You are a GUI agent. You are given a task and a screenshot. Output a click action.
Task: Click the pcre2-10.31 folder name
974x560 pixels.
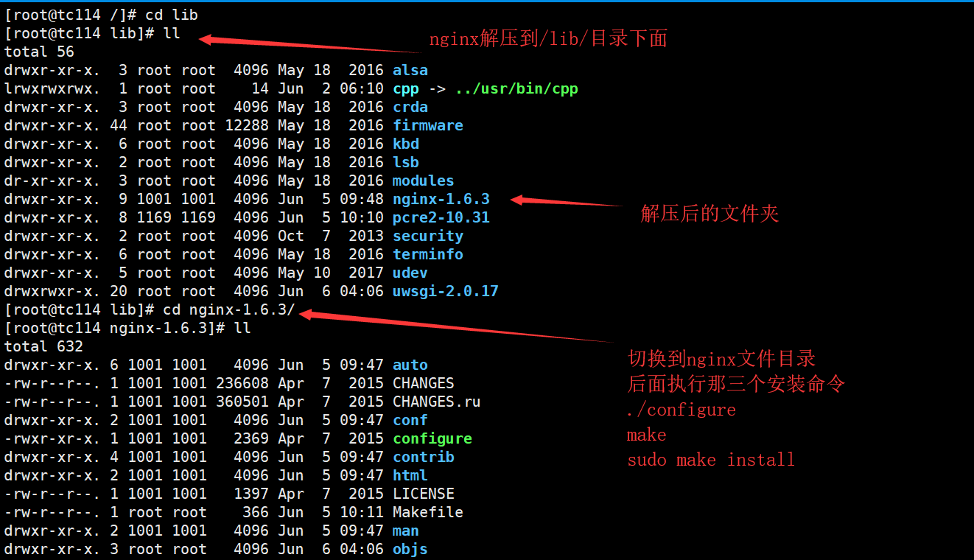441,217
